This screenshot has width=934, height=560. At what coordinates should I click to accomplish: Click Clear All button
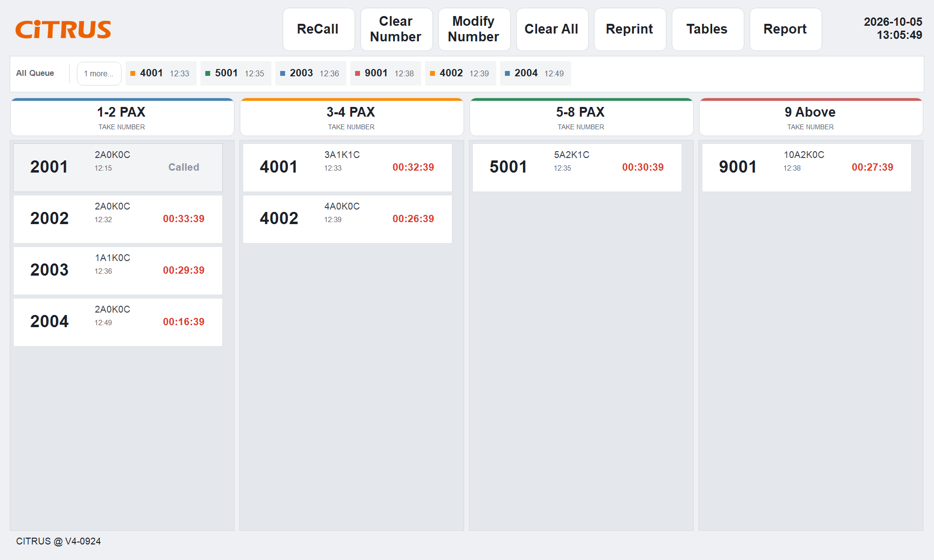point(552,29)
